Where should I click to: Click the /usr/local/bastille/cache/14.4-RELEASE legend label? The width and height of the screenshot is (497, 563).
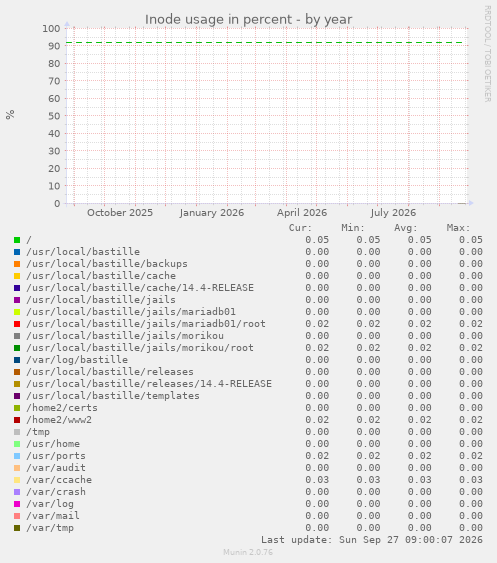[x=140, y=288]
